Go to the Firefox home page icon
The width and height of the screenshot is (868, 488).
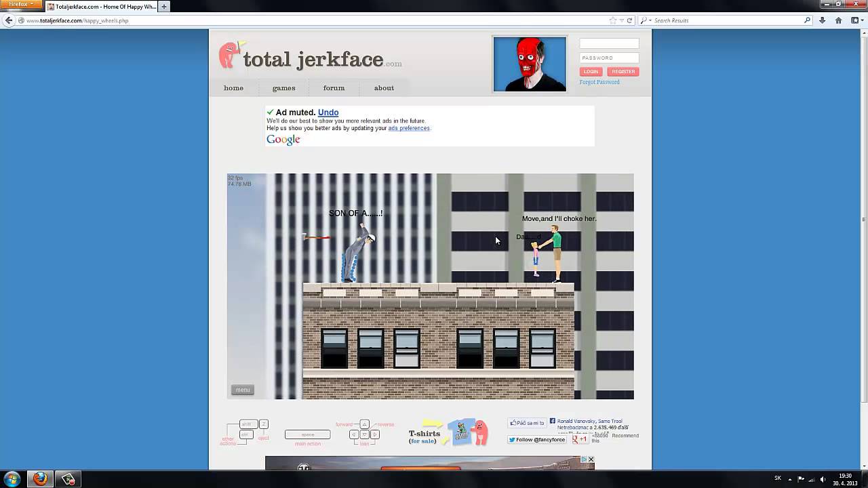click(838, 20)
